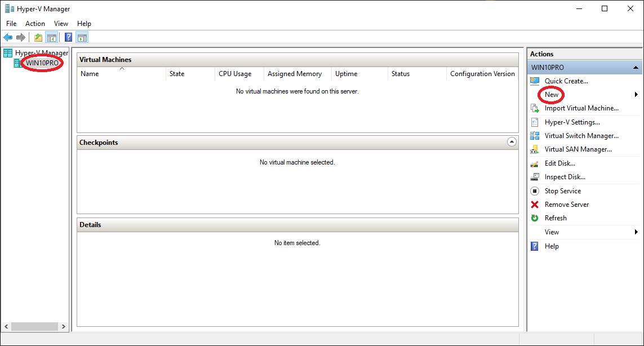Click the Virtual Machines panel header
The width and height of the screenshot is (644, 346).
point(297,60)
